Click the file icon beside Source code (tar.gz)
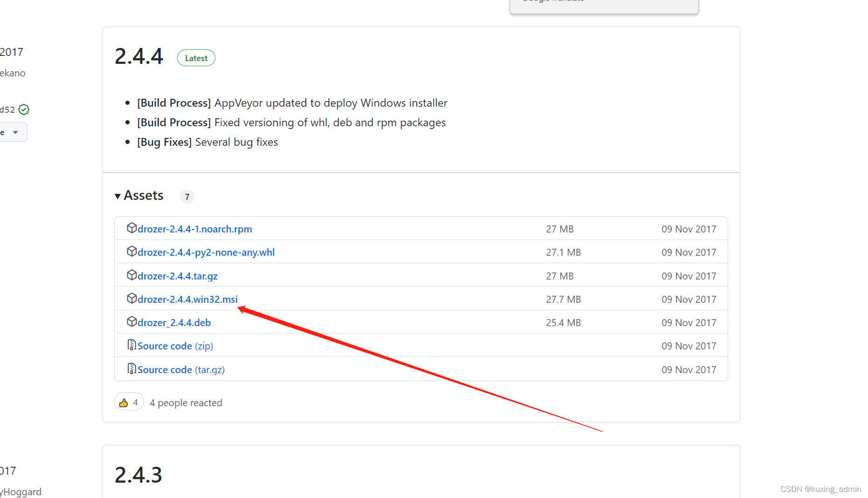868x498 pixels. [132, 369]
